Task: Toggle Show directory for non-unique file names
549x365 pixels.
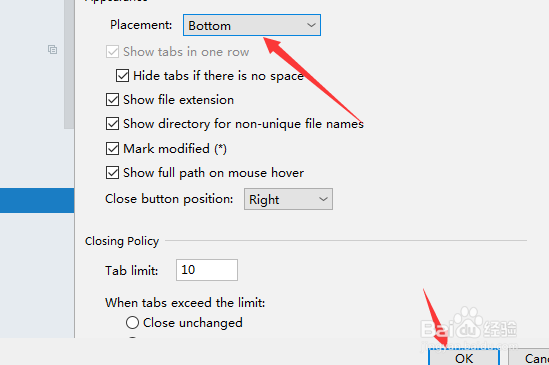Action: (112, 124)
